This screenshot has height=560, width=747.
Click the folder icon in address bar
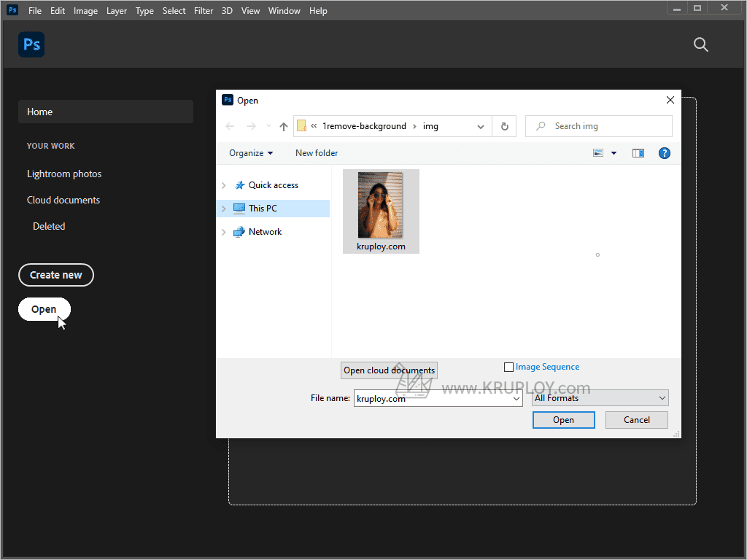tap(301, 125)
